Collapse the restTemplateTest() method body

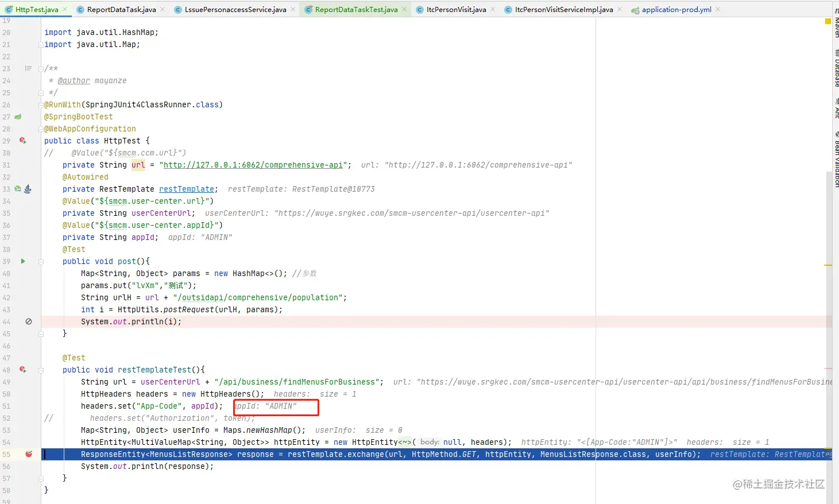(41, 370)
